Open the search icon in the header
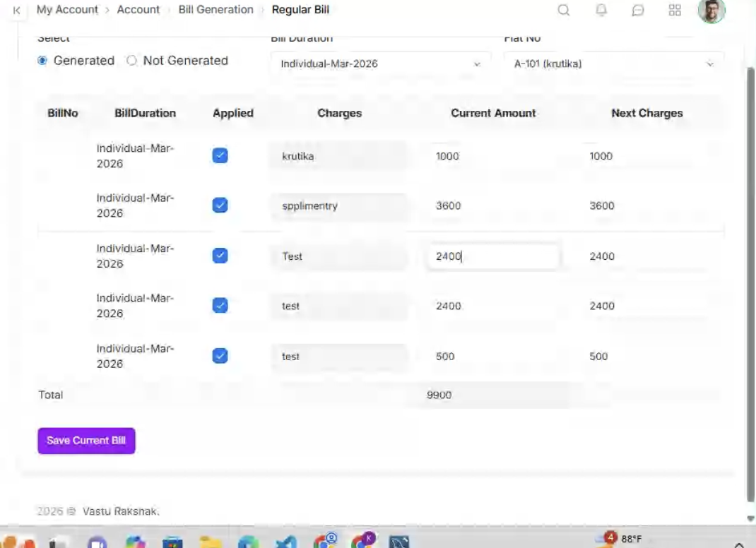Viewport: 756px width, 548px height. 564,10
